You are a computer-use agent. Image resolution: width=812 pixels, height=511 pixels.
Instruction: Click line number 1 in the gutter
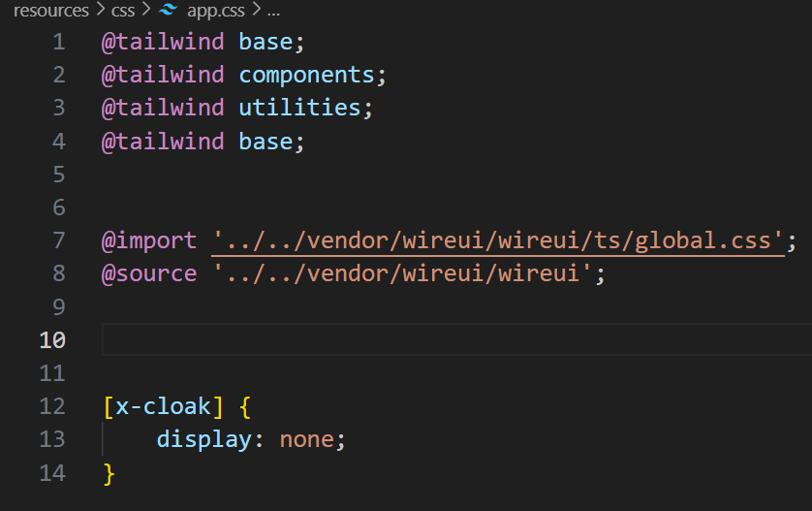(x=59, y=43)
